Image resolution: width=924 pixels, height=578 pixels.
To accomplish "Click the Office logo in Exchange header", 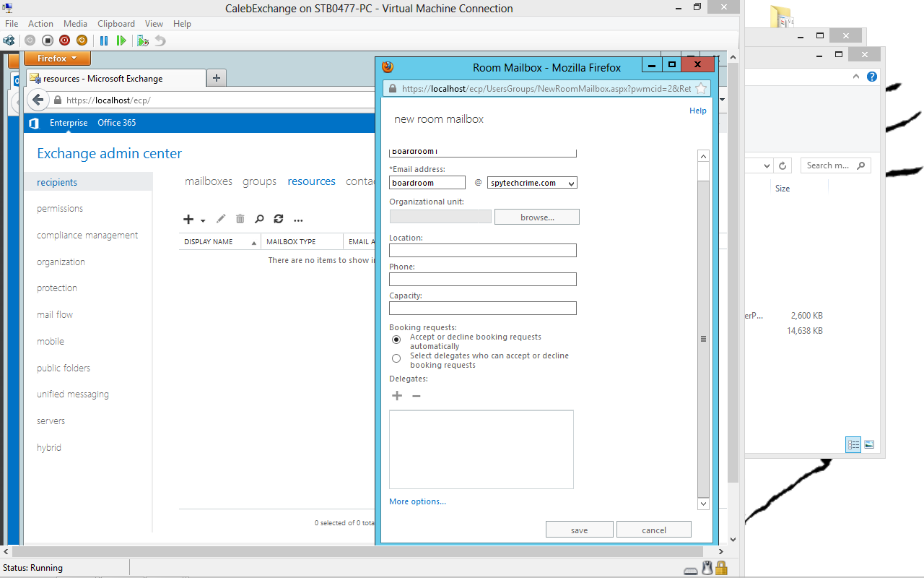I will (x=33, y=123).
